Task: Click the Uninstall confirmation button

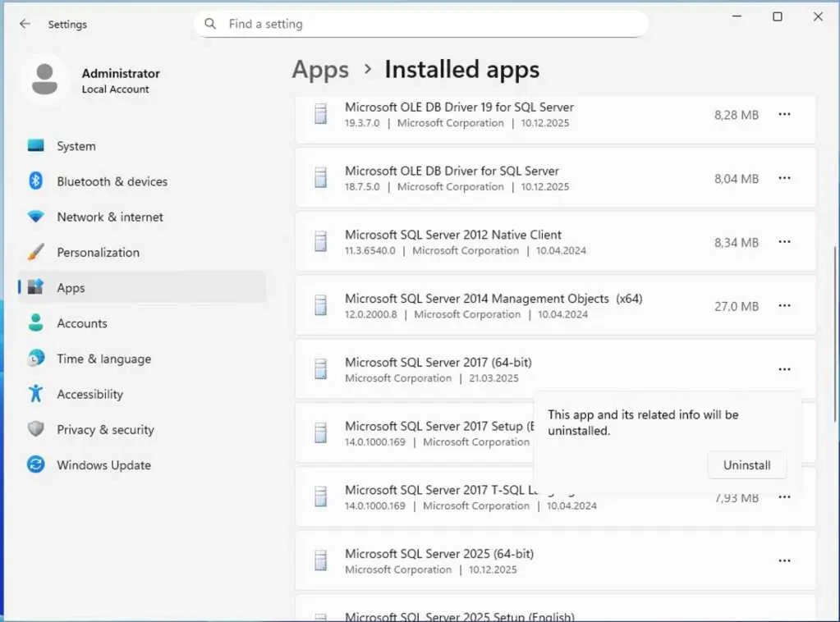Action: coord(746,465)
